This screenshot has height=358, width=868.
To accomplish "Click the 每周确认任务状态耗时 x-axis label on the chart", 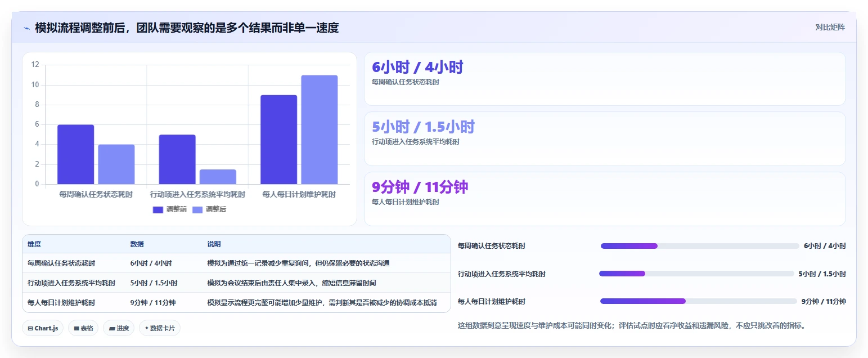I will point(96,195).
